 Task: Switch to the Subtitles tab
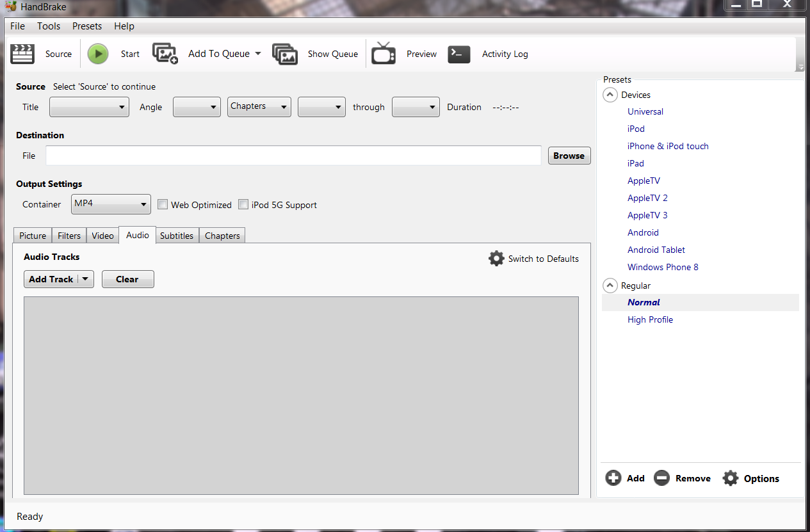(177, 236)
